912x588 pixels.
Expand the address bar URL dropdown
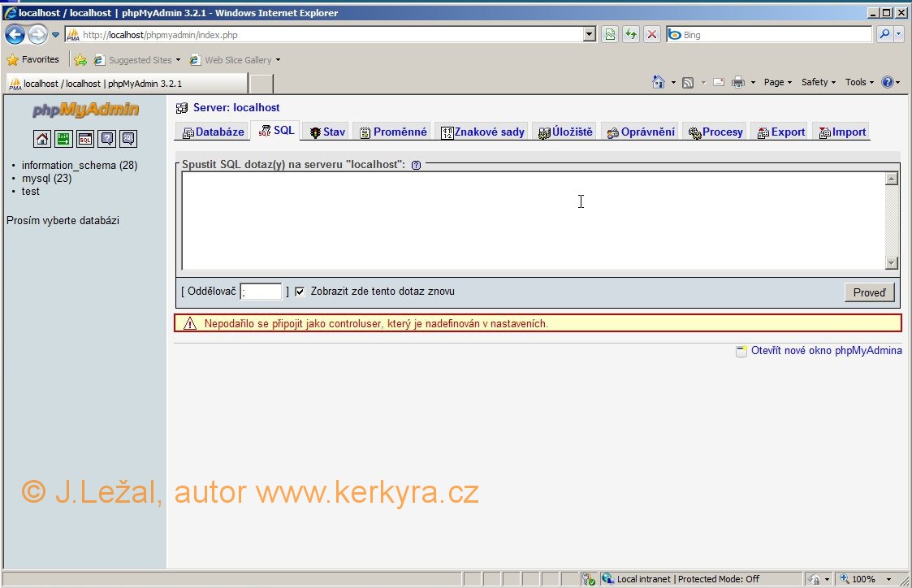(x=590, y=35)
